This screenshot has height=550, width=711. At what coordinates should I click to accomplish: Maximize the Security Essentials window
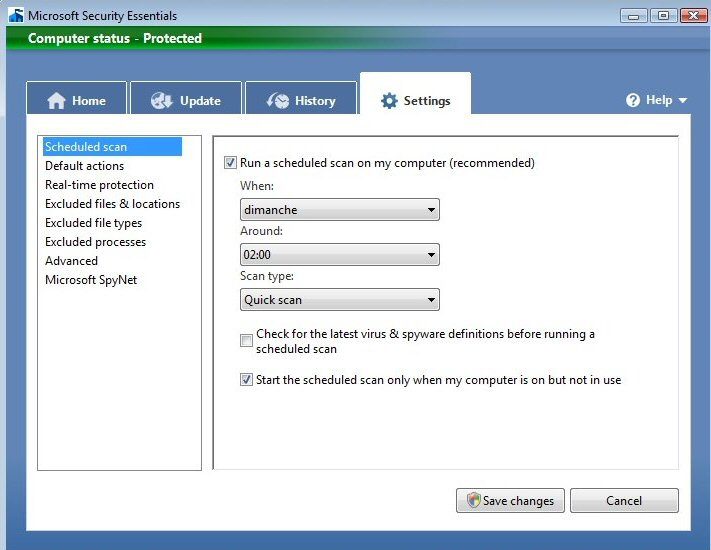point(663,15)
